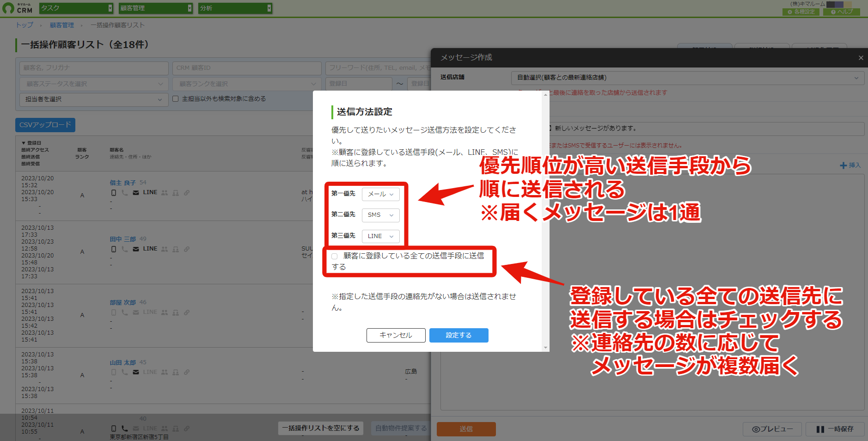This screenshot has width=868, height=441.
Task: Go to トップ breadcrumb
Action: click(24, 25)
